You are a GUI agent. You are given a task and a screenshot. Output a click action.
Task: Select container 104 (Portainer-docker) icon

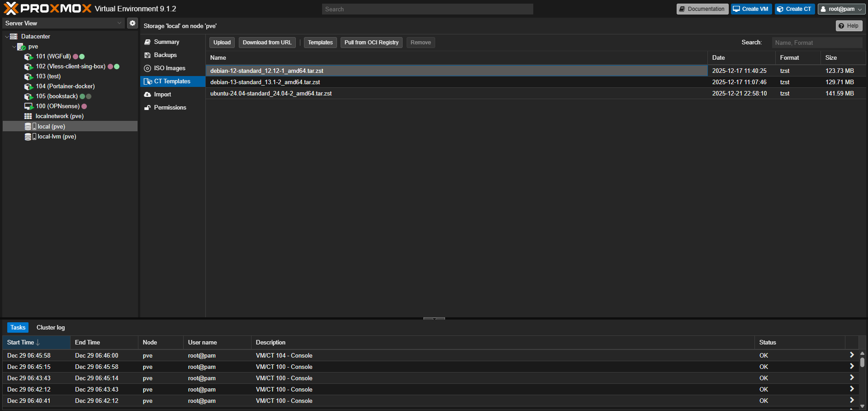pos(28,86)
